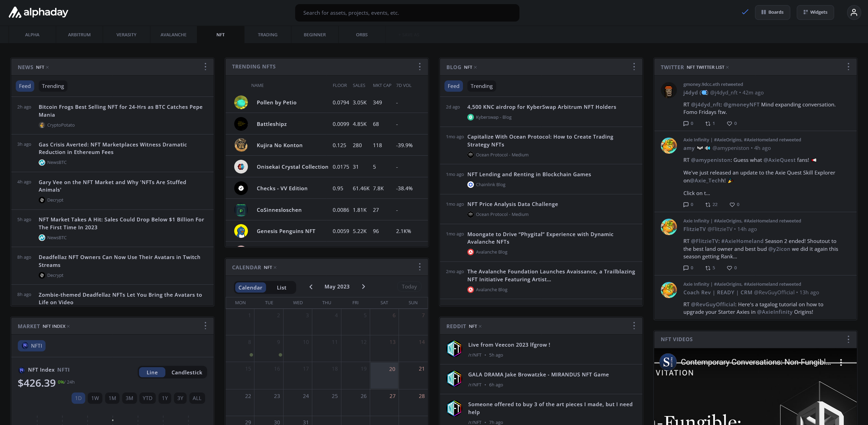Set chart range to YTD
868x425 pixels.
coord(147,398)
